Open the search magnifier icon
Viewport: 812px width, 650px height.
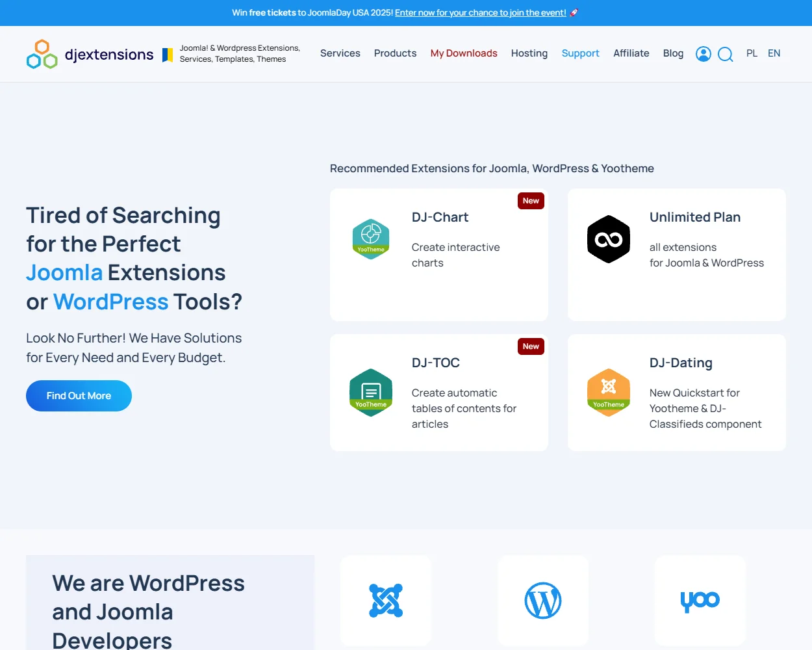click(726, 54)
